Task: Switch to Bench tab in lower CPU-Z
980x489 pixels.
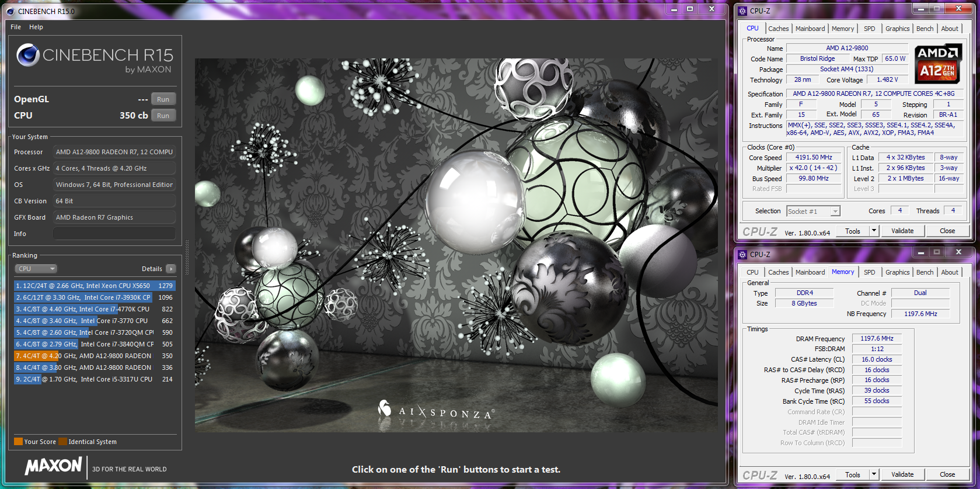Action: tap(925, 272)
